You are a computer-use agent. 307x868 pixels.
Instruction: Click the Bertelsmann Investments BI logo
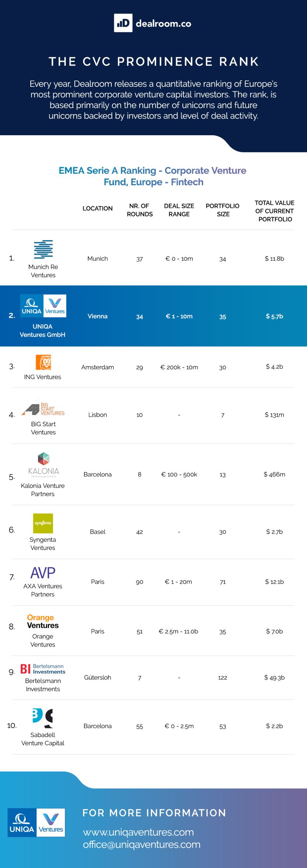pos(43,669)
